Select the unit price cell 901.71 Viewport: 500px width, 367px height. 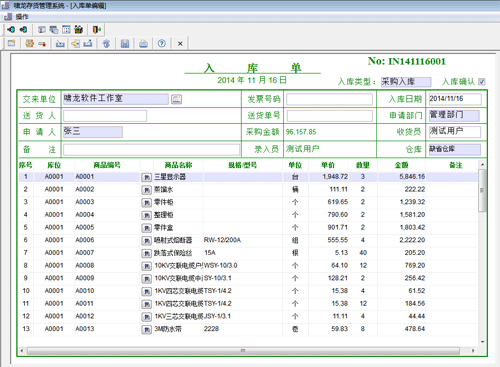328,228
